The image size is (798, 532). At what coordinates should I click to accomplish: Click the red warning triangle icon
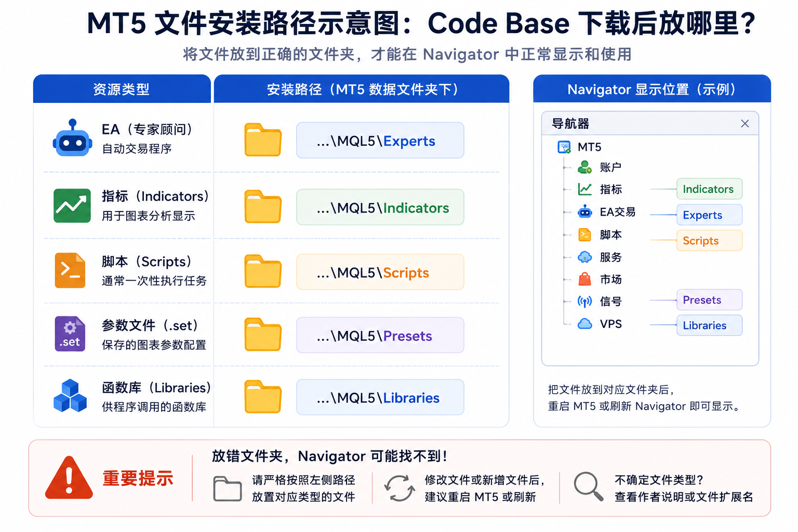pyautogui.click(x=69, y=478)
